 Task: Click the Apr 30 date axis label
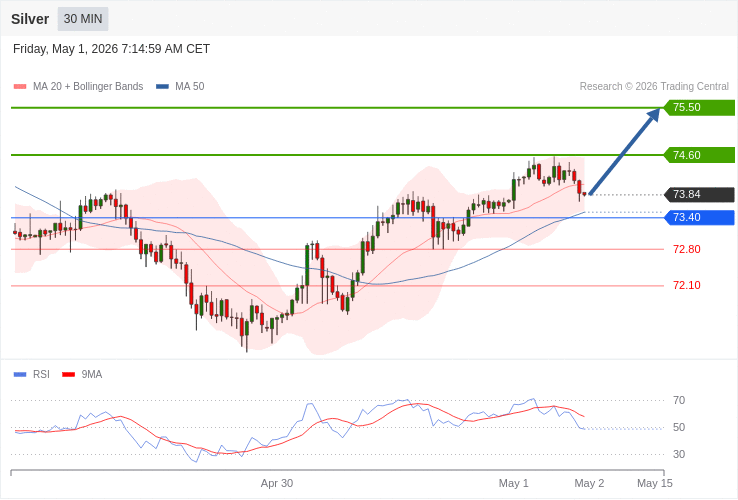click(x=277, y=483)
